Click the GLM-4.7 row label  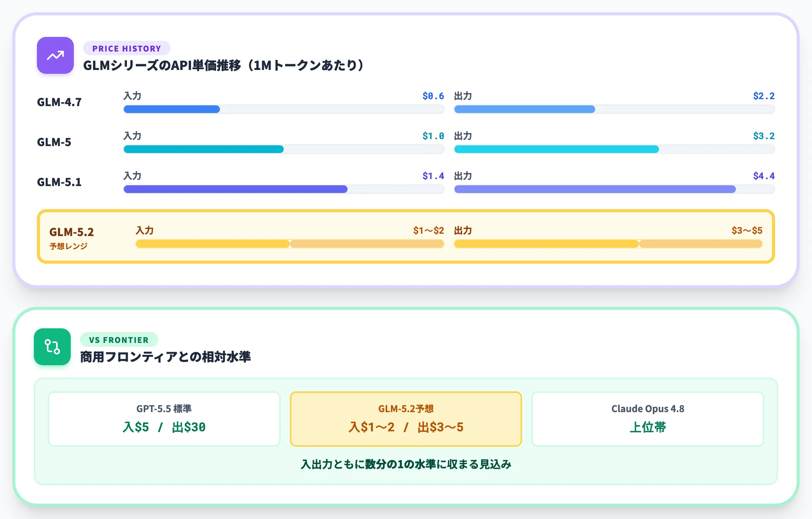tap(59, 102)
